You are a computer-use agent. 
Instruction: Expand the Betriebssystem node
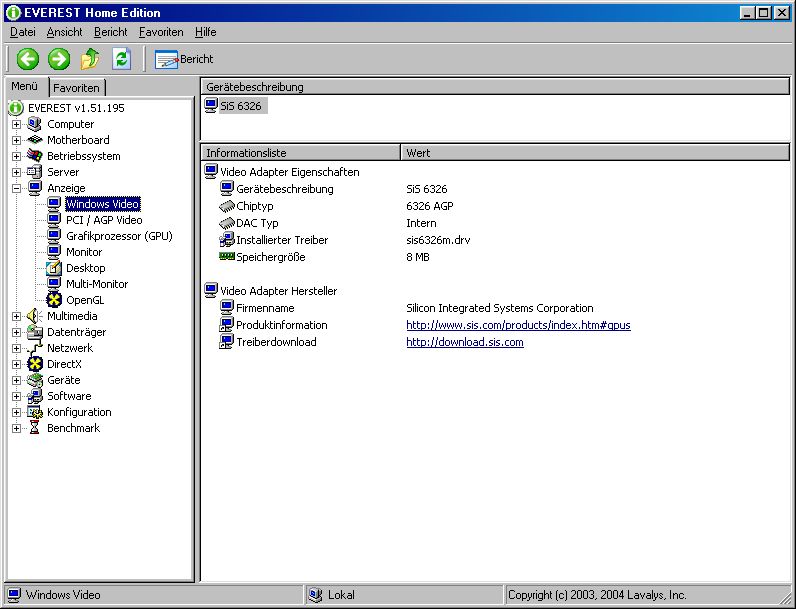coord(16,156)
